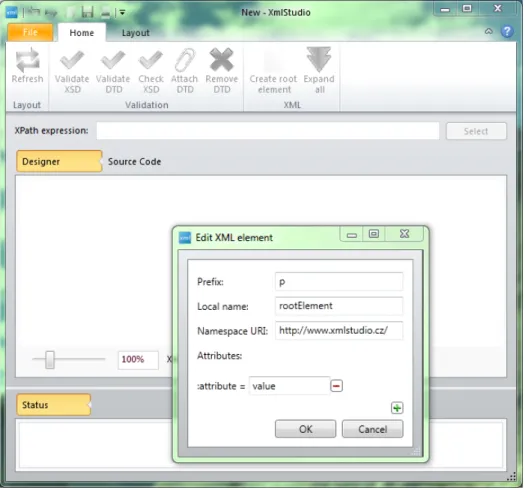Click the Check XSD icon
525x490 pixels.
pos(151,60)
